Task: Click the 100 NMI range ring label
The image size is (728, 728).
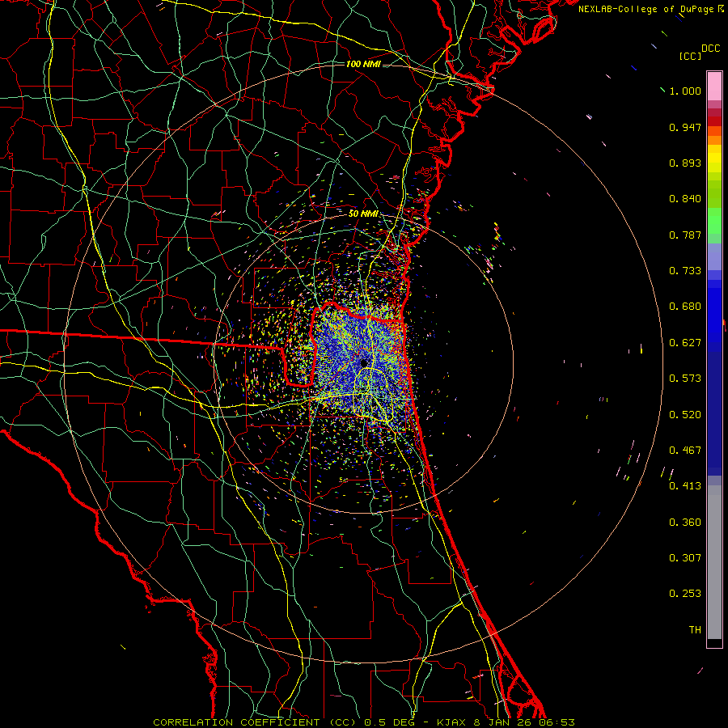Action: (x=363, y=64)
